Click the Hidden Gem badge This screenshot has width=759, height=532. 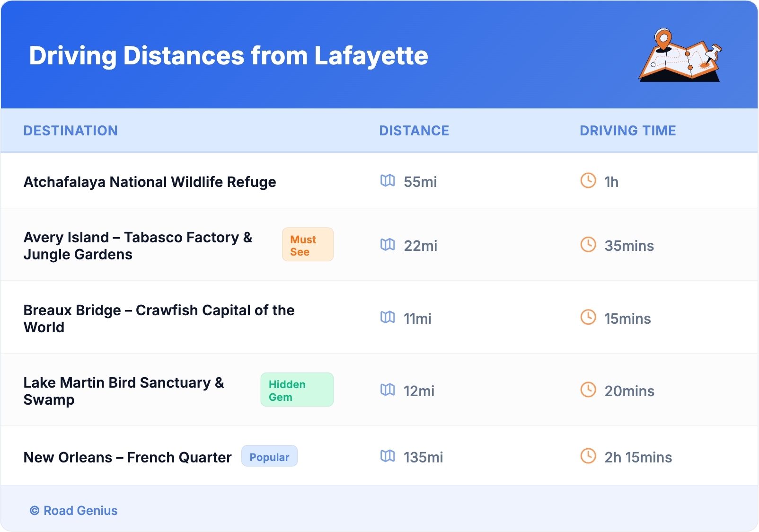(x=297, y=390)
